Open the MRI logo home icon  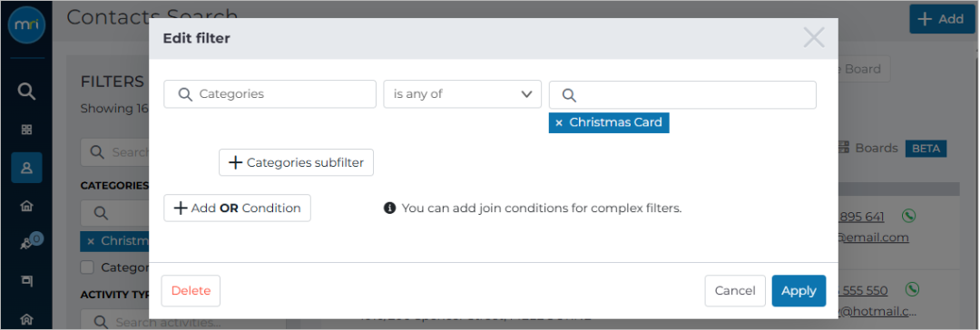point(26,25)
